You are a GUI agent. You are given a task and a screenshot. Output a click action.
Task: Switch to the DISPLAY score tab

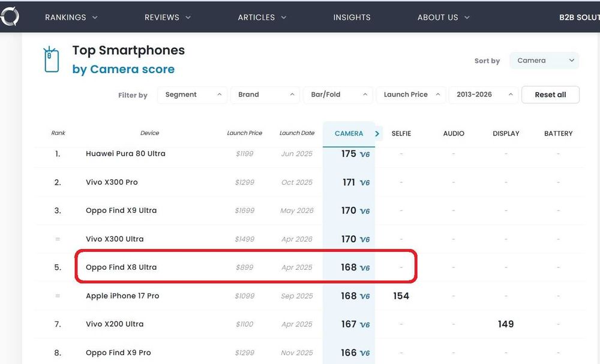point(506,134)
